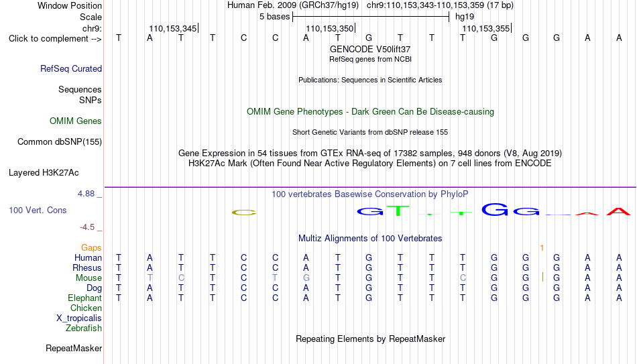637x364 pixels.
Task: Click the 110,153,355 ruler coordinate
Action: (486, 28)
